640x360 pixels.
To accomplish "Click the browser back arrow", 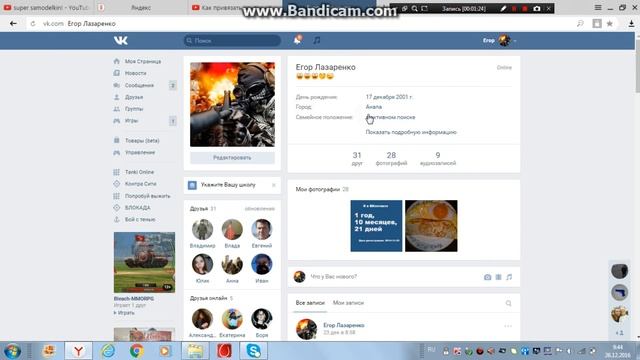I will pos(13,24).
